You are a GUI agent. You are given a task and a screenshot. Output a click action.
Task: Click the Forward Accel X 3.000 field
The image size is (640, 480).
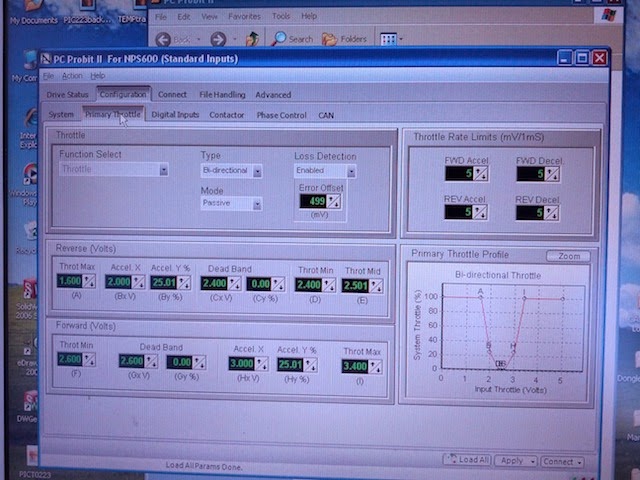(242, 364)
